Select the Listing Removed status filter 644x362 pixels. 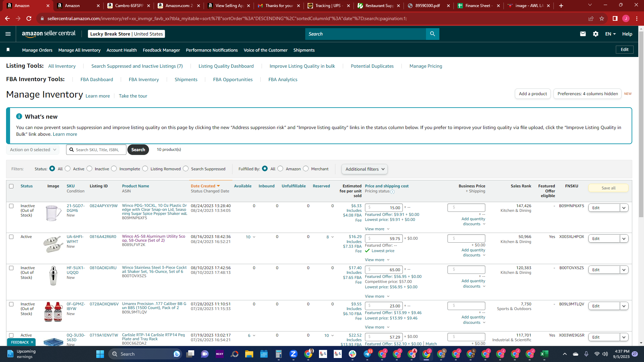145,169
